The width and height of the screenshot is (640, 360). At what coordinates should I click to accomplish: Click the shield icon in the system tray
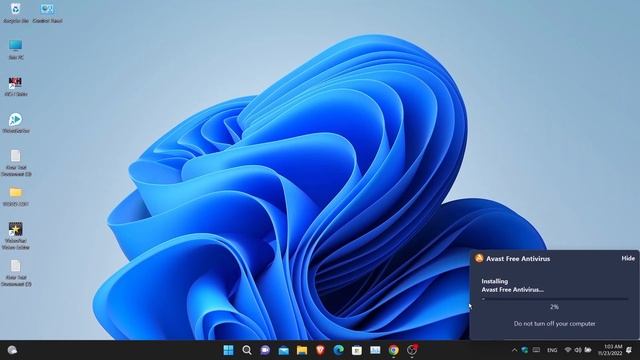(x=525, y=350)
